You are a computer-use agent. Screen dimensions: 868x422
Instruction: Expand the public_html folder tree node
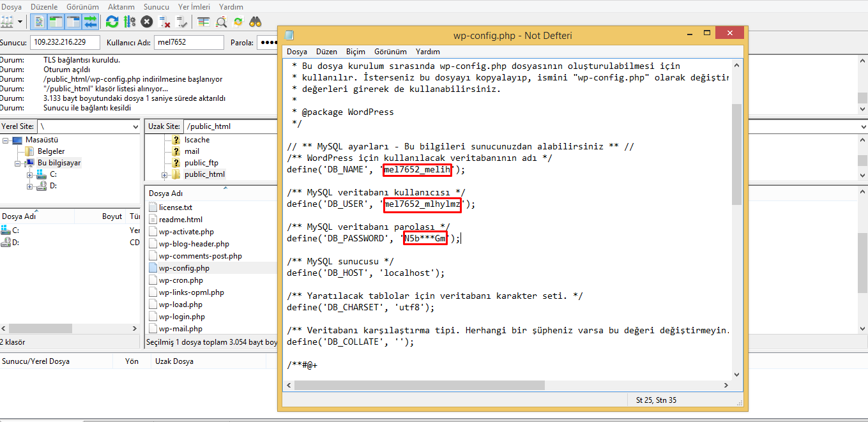pyautogui.click(x=164, y=174)
